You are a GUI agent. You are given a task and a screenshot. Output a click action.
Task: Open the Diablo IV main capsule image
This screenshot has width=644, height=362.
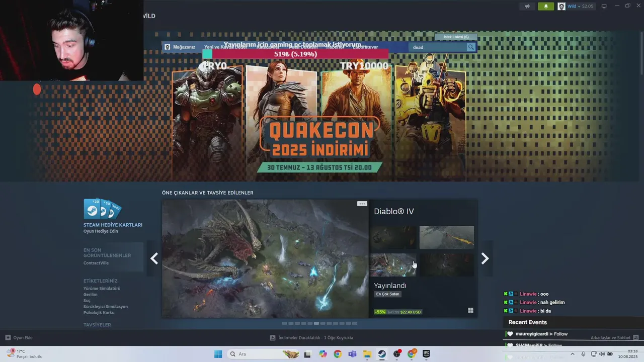click(x=265, y=258)
